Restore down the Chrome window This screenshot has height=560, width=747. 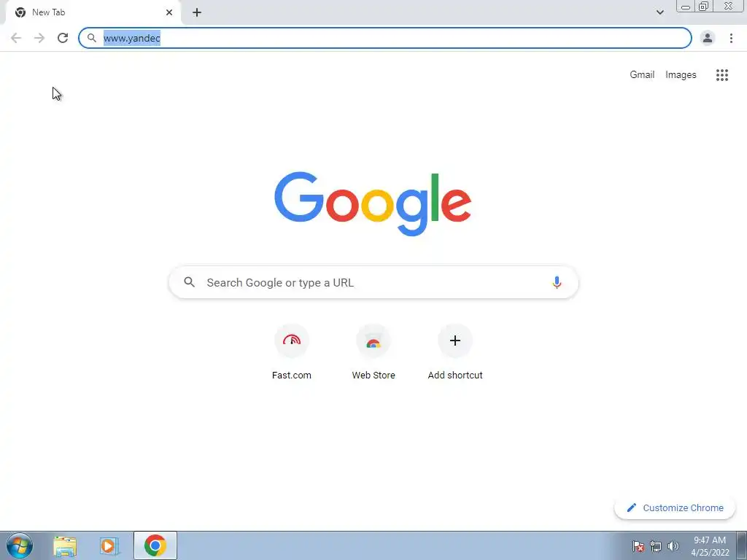(703, 7)
